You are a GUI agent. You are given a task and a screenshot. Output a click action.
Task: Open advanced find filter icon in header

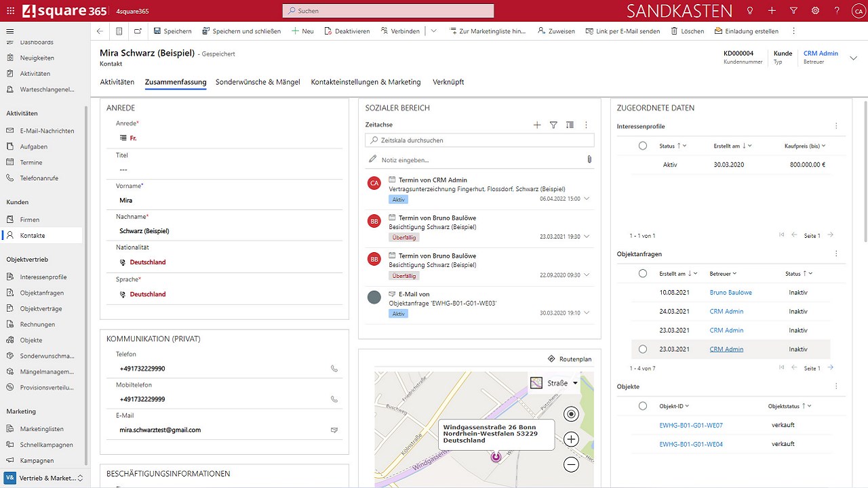(793, 11)
